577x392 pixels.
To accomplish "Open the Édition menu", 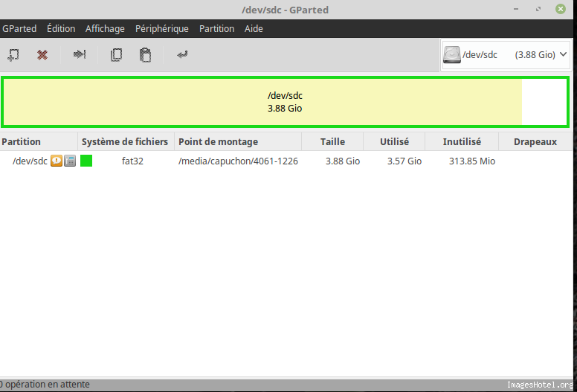I will point(61,29).
